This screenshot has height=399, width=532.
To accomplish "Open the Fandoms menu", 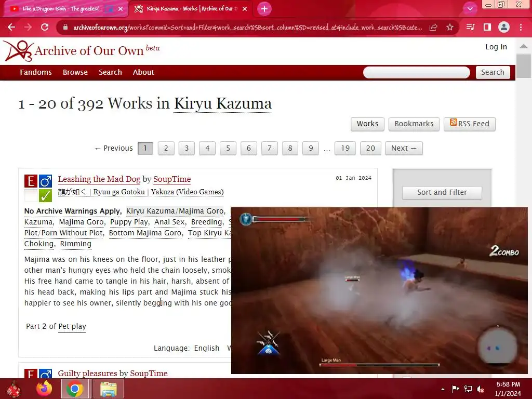I will pyautogui.click(x=36, y=72).
